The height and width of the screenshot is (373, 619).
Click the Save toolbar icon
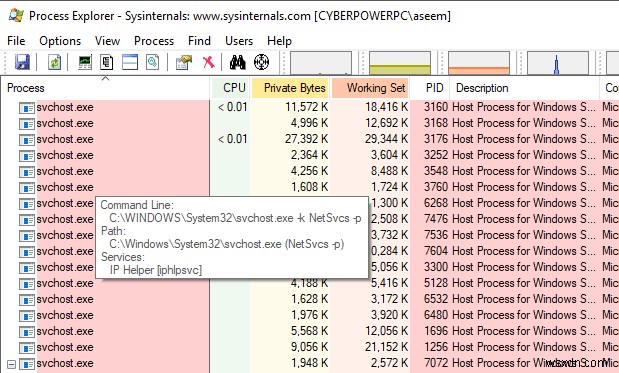pyautogui.click(x=23, y=62)
